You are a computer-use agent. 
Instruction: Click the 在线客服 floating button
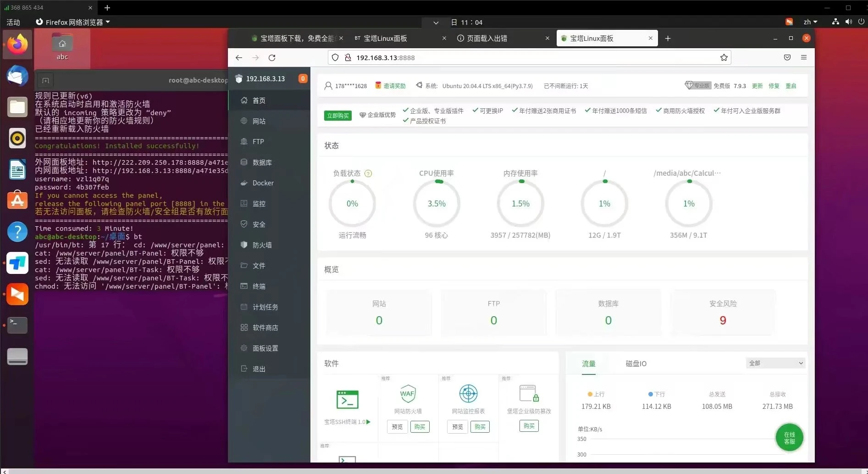pyautogui.click(x=789, y=438)
